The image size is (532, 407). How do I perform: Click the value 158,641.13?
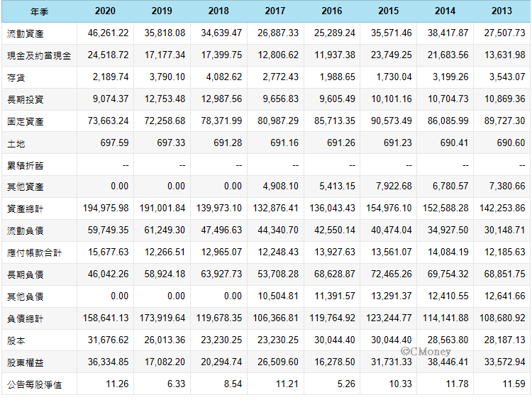tap(106, 318)
